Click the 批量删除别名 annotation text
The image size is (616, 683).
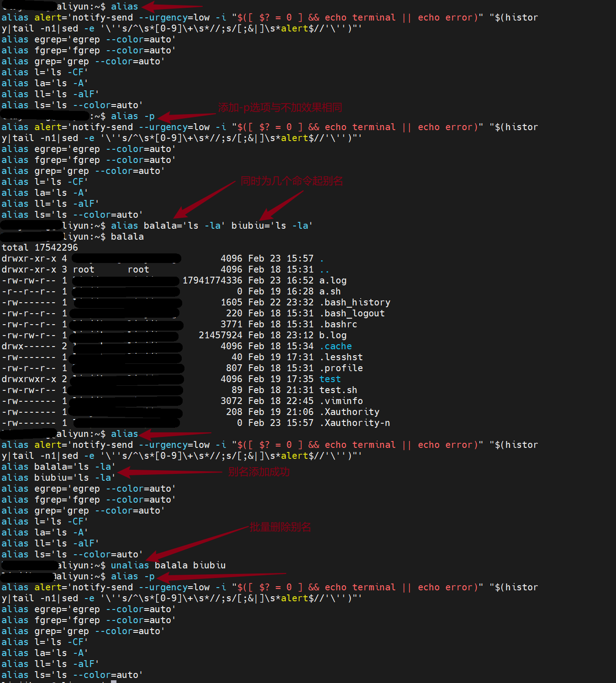point(279,527)
